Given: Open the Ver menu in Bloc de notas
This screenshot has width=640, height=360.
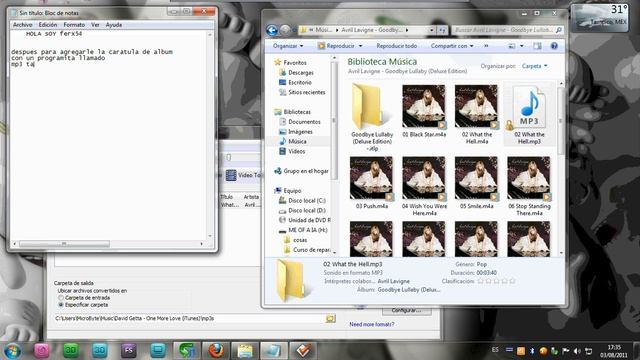Looking at the screenshot, I should (95, 25).
